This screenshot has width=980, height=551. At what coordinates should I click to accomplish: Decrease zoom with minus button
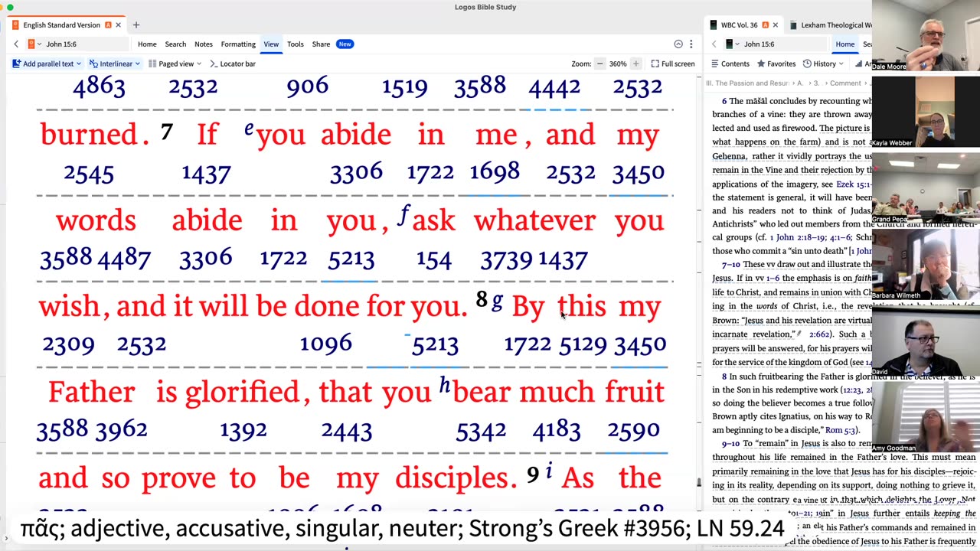click(x=600, y=64)
